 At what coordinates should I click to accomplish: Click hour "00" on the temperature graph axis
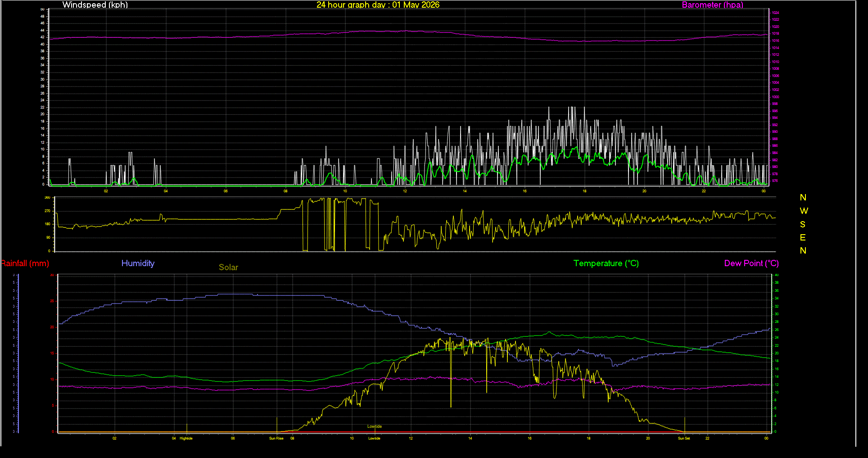(x=766, y=438)
